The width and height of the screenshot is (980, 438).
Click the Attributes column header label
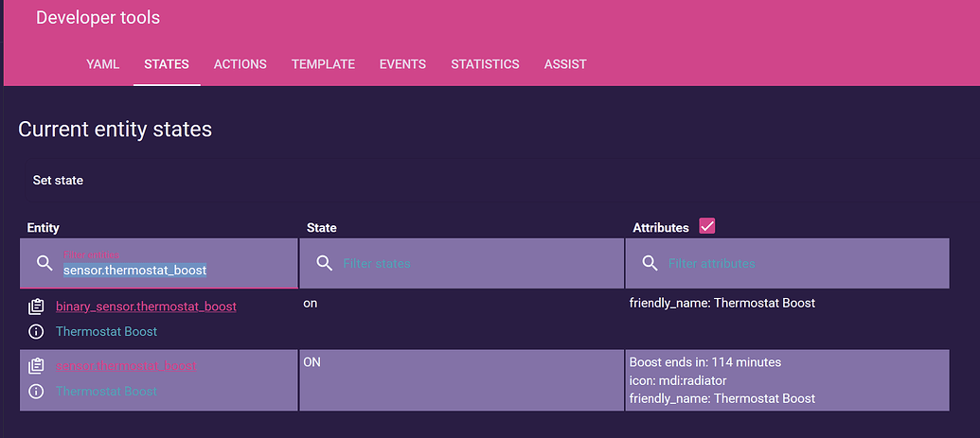pos(661,228)
